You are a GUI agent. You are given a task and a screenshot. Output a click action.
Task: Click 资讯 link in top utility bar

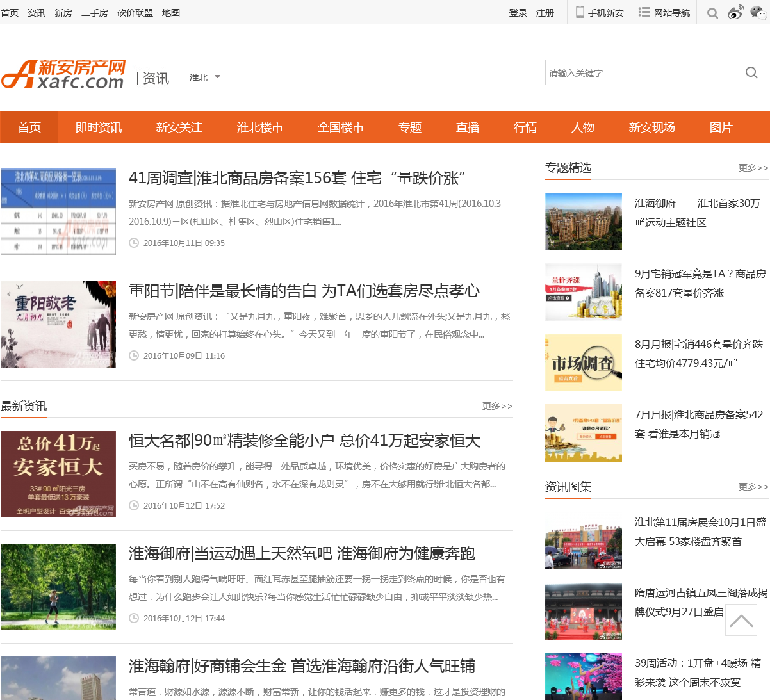click(37, 13)
